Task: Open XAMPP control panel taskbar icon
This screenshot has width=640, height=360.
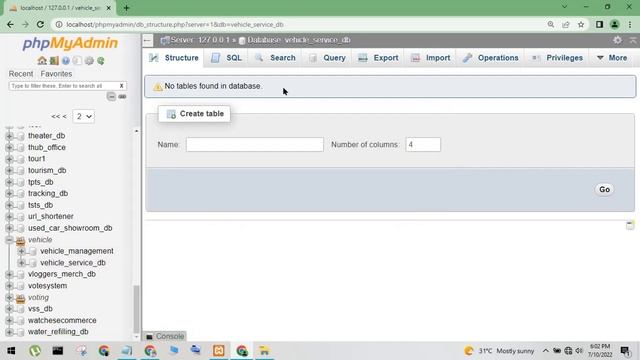Action: 218,351
